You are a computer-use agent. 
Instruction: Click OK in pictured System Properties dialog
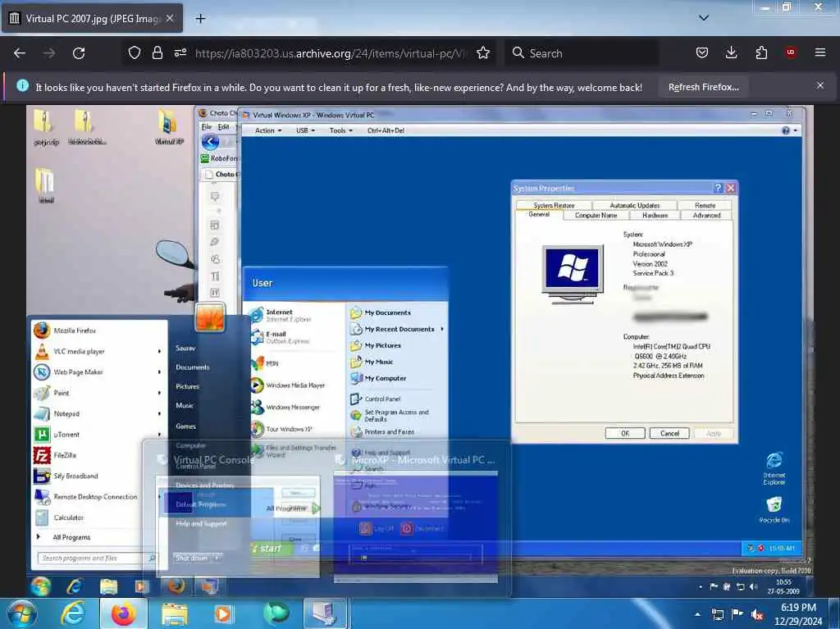click(625, 433)
